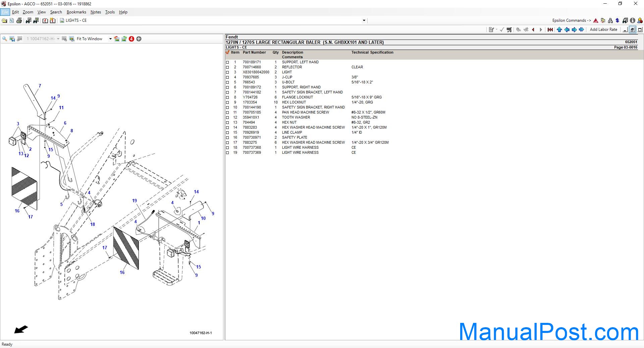Open dropdown arrow beside notes pencil icon
Image resolution: width=644 pixels, height=348 pixels.
coord(497,30)
